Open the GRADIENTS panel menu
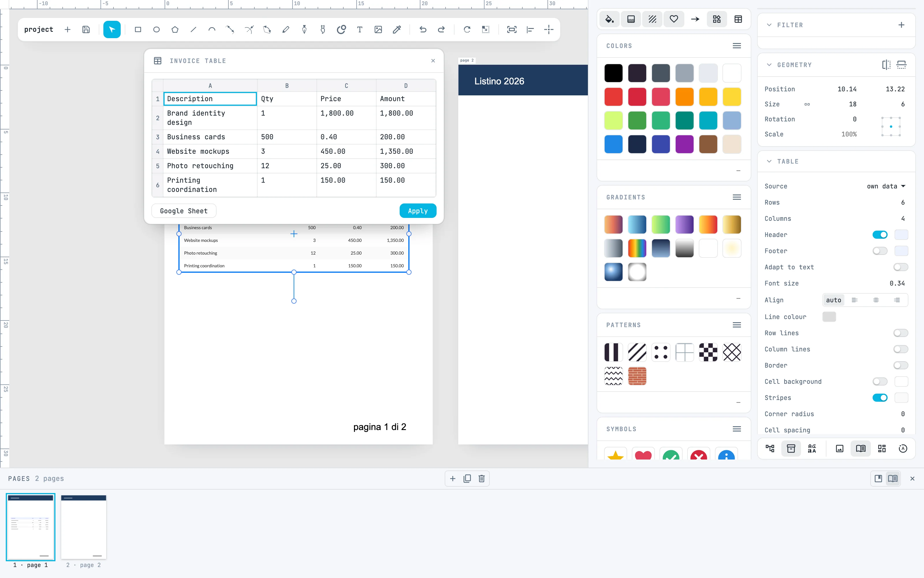The image size is (924, 578). click(x=737, y=197)
